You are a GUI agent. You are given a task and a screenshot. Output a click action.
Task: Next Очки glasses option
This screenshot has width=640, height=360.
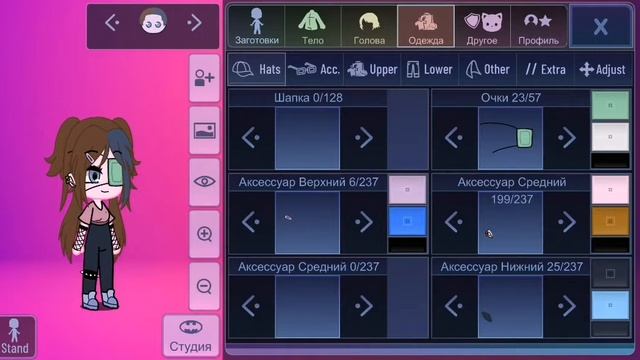(x=567, y=138)
